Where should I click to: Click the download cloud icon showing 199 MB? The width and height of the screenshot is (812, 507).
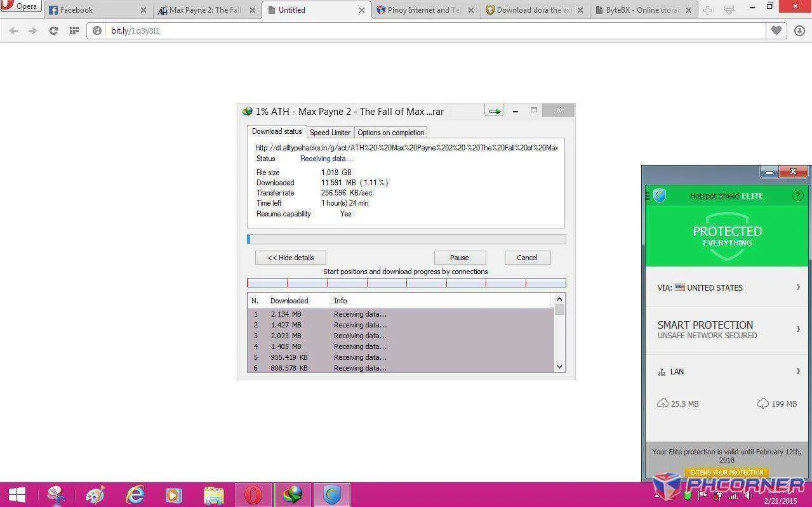[x=762, y=404]
